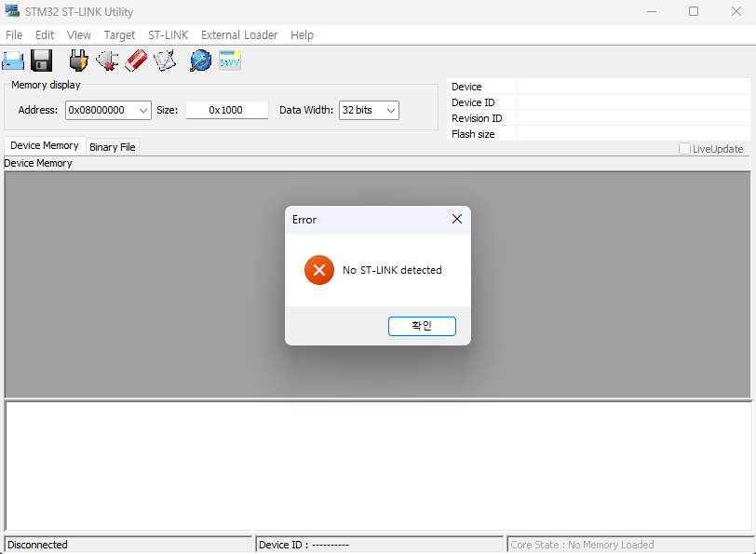This screenshot has width=756, height=554.
Task: Click the STM32 ST-LINK Utility title icon
Action: [12, 11]
